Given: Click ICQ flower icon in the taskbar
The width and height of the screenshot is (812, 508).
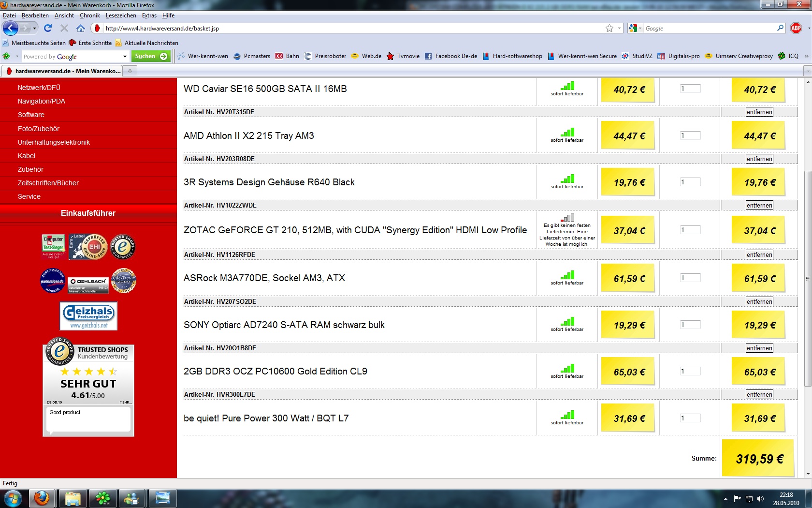Looking at the screenshot, I should [102, 498].
